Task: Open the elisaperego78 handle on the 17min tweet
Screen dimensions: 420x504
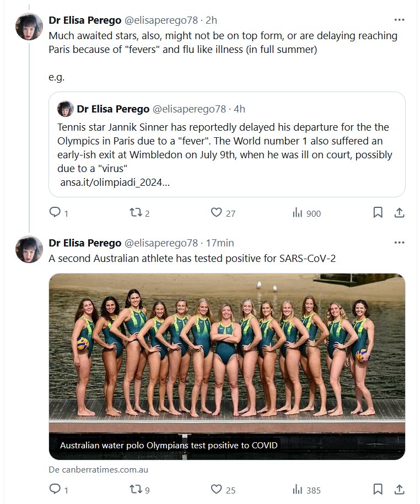Action: pyautogui.click(x=161, y=243)
